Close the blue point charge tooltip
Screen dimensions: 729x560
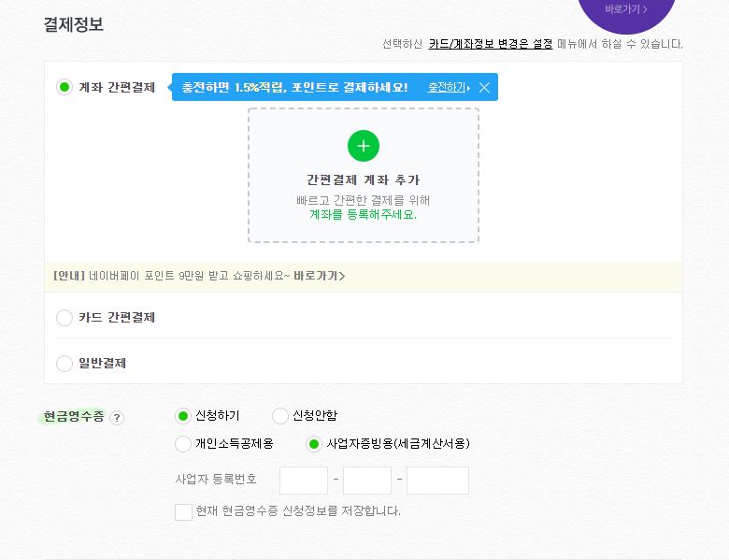coord(483,87)
